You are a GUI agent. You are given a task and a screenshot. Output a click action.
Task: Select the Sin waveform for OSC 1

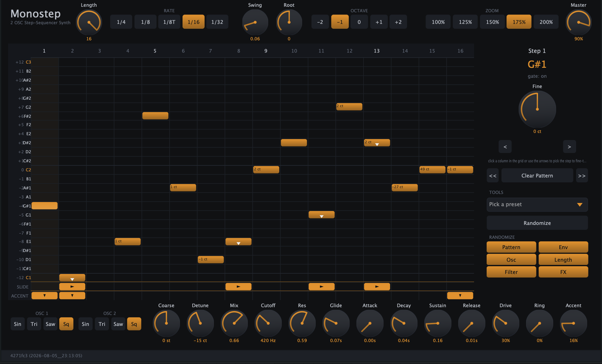coord(17,324)
